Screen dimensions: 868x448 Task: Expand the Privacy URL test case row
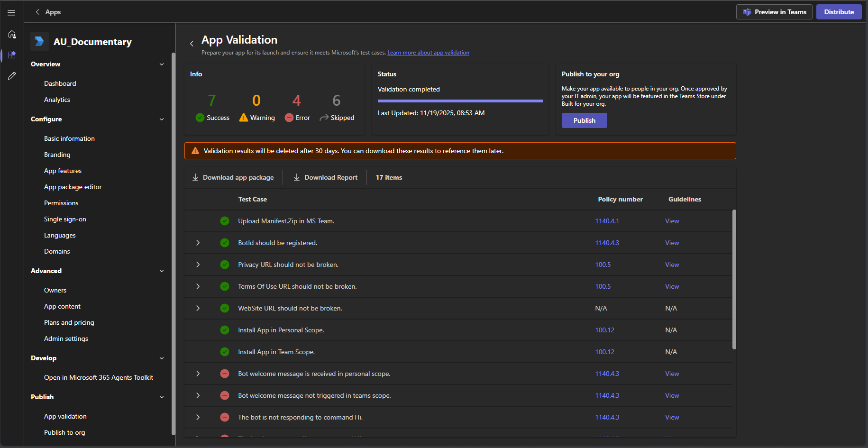click(x=198, y=265)
